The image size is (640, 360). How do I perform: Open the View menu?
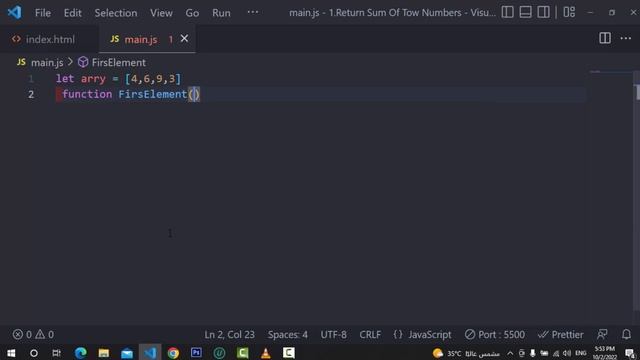tap(161, 13)
